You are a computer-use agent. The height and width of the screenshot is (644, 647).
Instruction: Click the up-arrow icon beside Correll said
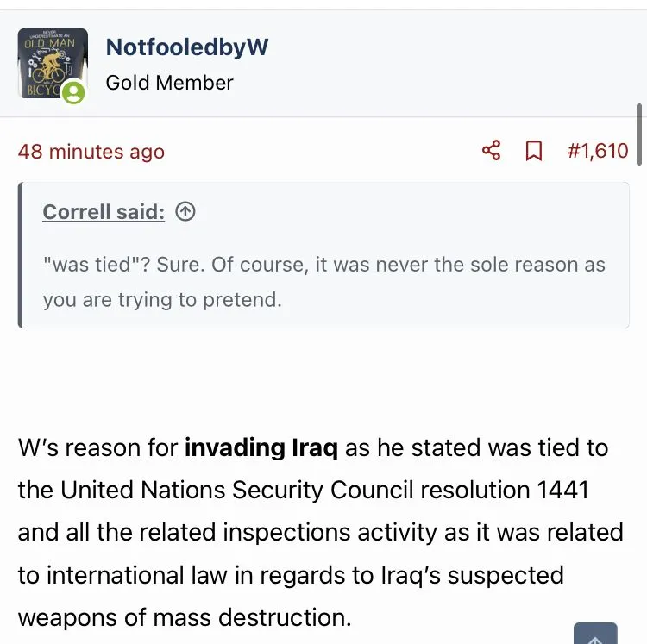[185, 211]
